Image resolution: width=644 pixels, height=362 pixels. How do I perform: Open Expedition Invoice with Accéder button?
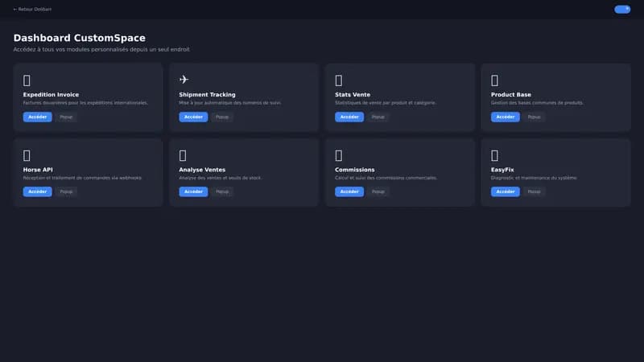(x=37, y=117)
